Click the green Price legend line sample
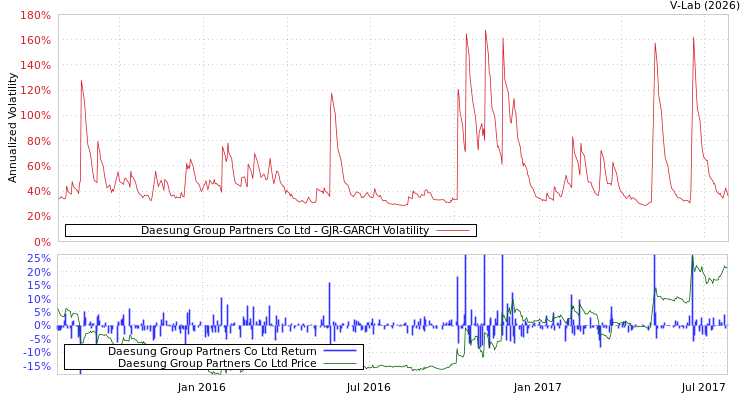This screenshot has height=400, width=750. tap(340, 363)
